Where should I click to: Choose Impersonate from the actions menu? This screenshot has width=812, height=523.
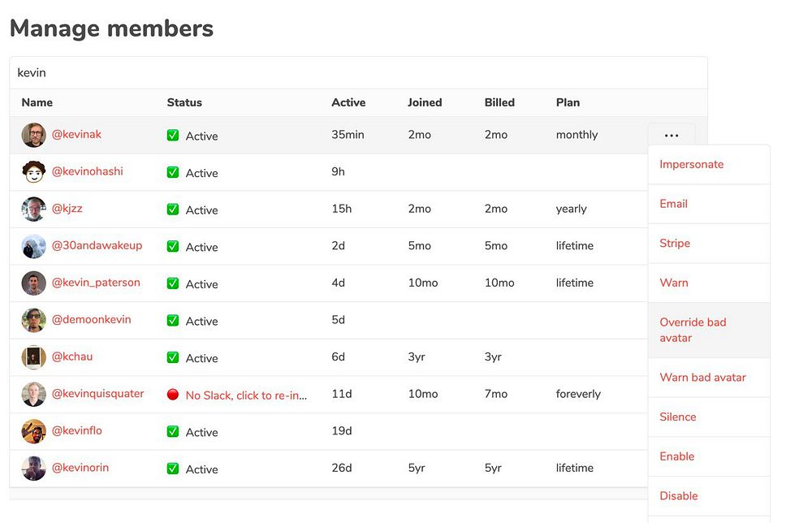pyautogui.click(x=691, y=164)
